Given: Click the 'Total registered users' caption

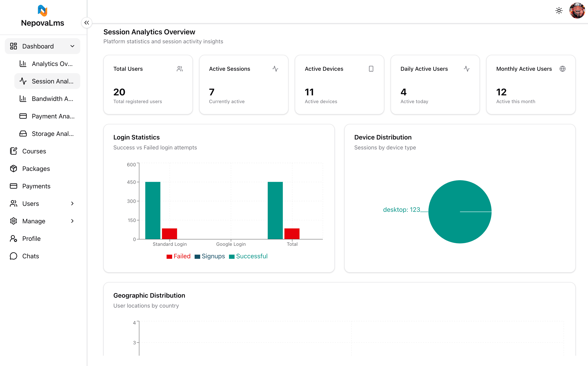Looking at the screenshot, I should tap(138, 101).
